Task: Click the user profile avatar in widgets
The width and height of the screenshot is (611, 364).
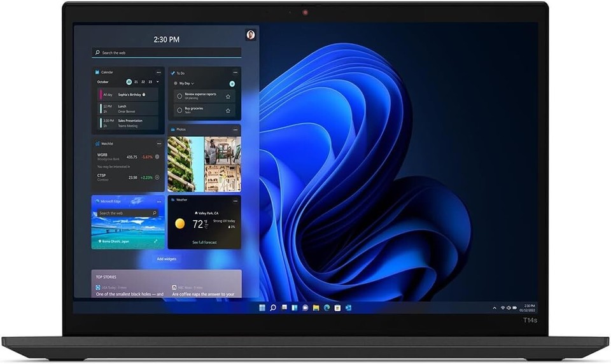Action: coord(251,35)
